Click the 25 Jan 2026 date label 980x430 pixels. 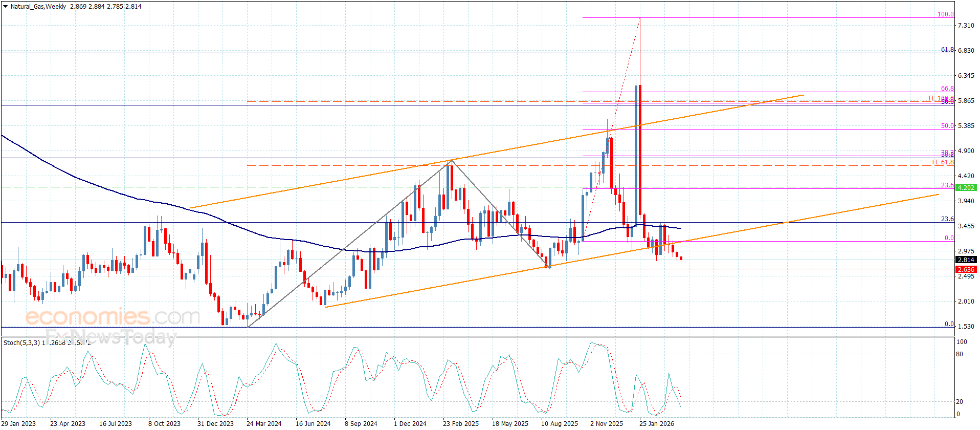click(656, 423)
